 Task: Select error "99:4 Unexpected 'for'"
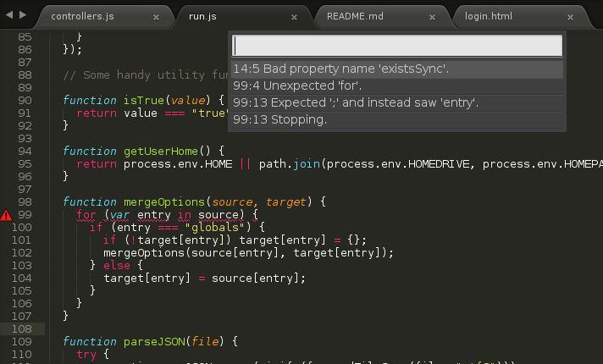(x=397, y=85)
